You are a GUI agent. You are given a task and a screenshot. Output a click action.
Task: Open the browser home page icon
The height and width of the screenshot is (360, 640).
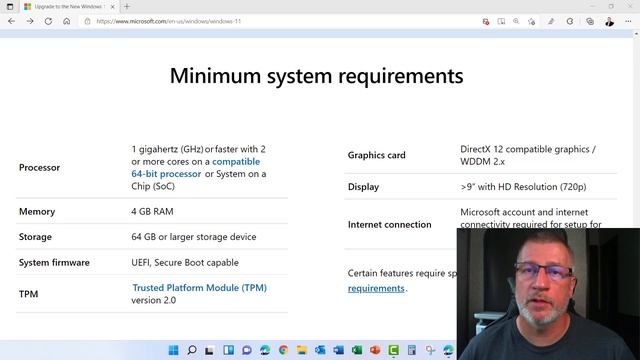67,21
